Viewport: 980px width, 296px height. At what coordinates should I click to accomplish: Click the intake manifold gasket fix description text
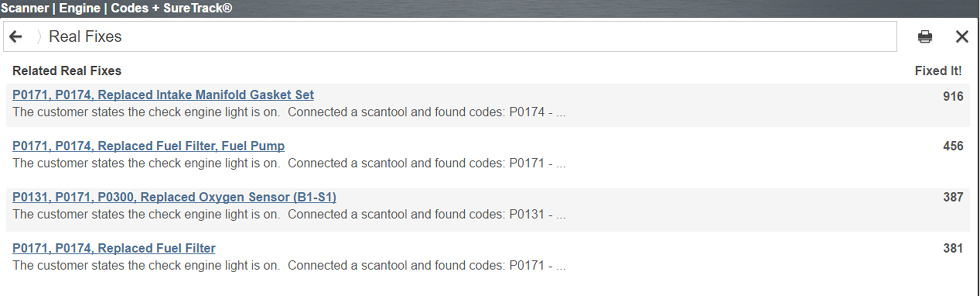click(x=289, y=112)
